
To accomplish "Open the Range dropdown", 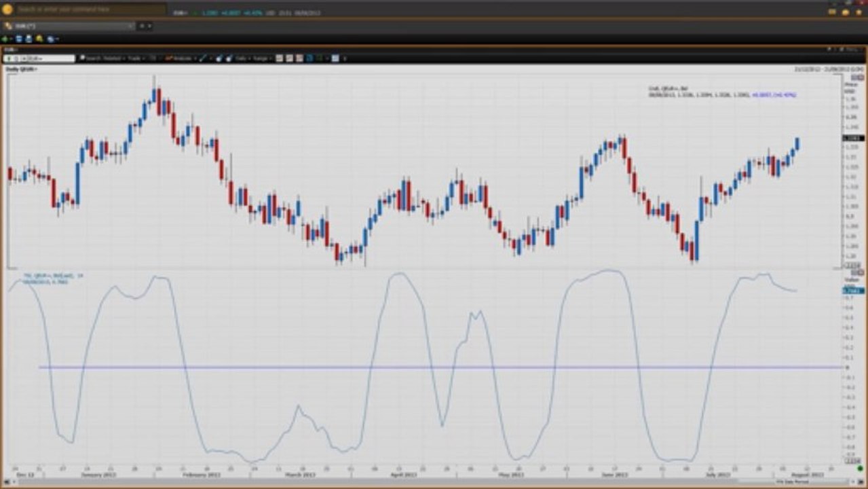I will (x=262, y=58).
